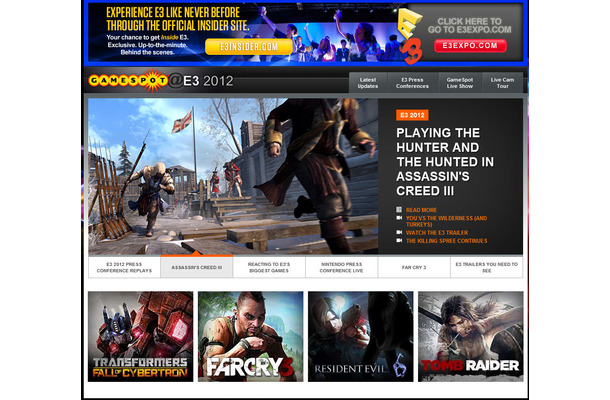Go to the red E3EXPO.COM button
610x400 pixels.
pyautogui.click(x=470, y=46)
